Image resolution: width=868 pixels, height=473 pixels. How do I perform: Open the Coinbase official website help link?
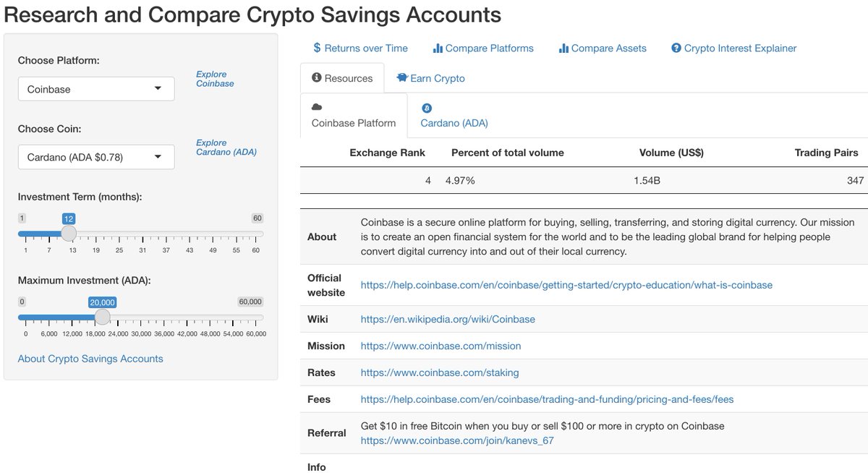click(x=566, y=285)
